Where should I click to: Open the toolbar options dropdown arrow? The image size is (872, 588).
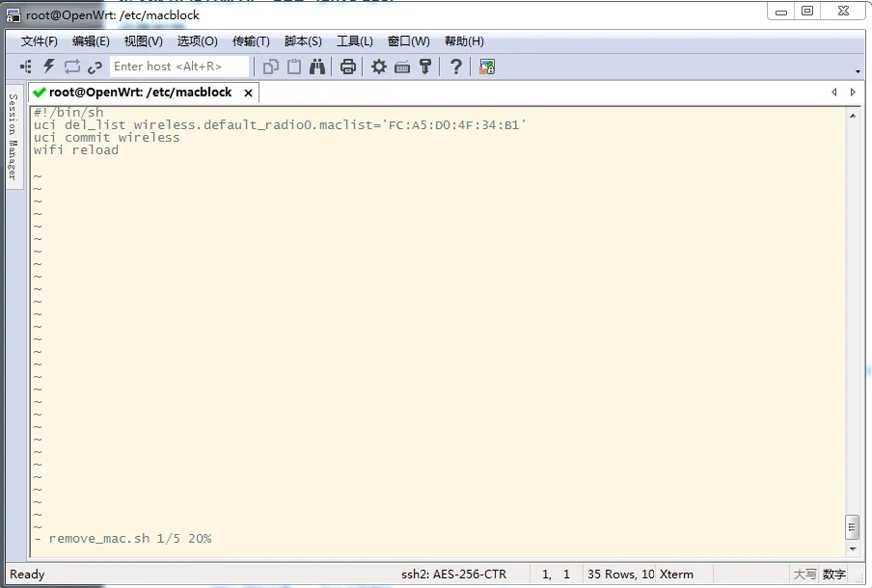(858, 71)
